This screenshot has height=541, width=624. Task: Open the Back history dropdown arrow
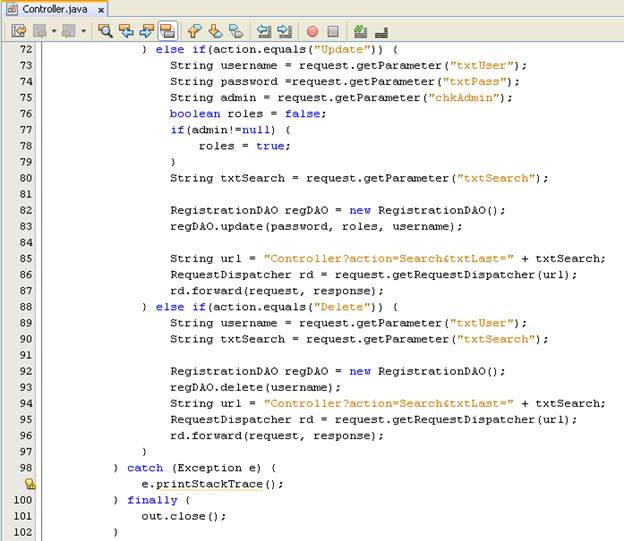tap(54, 31)
